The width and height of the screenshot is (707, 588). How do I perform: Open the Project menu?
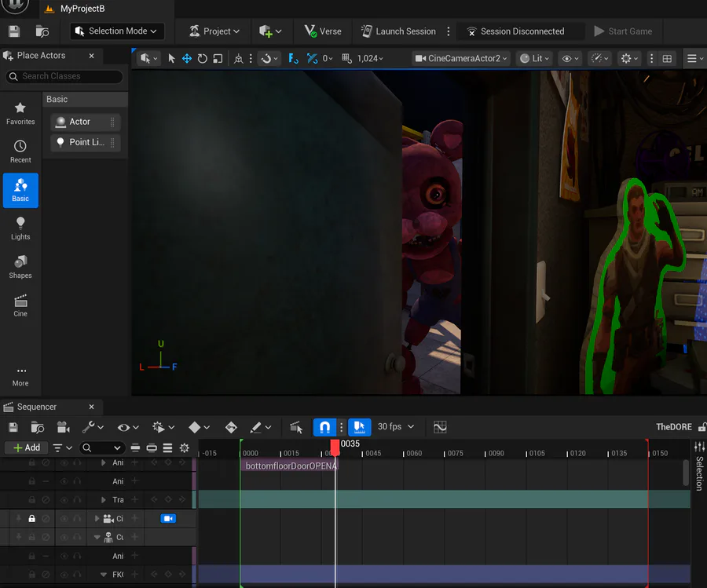[x=214, y=31]
